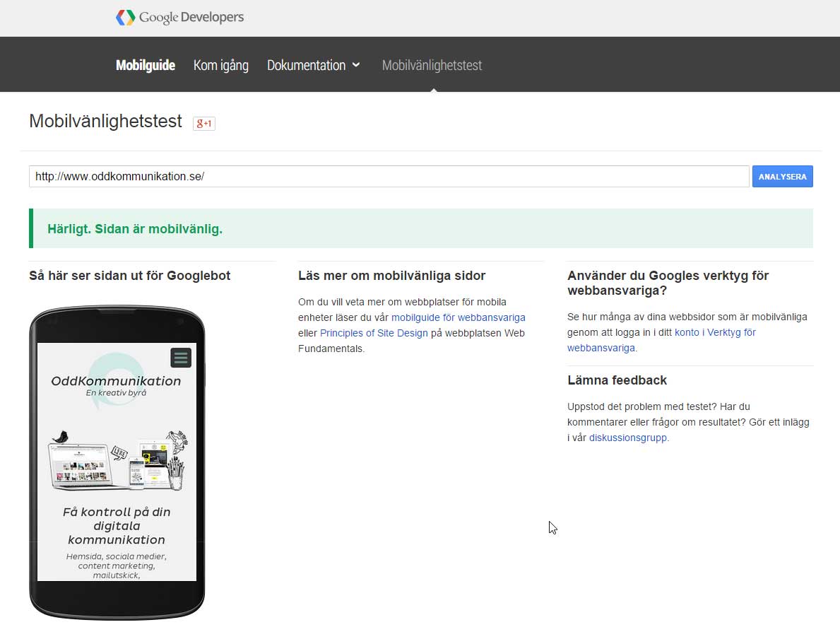Open the diskussionsgrupp link

tap(628, 438)
